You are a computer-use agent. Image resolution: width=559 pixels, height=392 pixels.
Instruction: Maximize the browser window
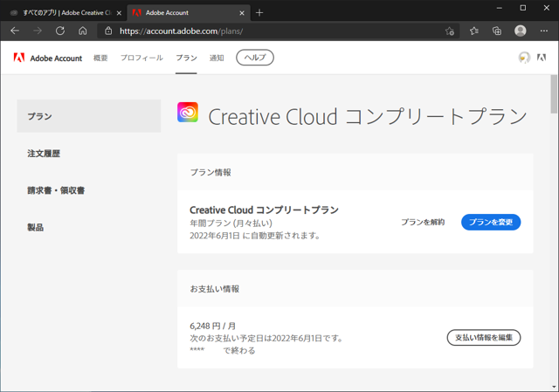(x=522, y=8)
